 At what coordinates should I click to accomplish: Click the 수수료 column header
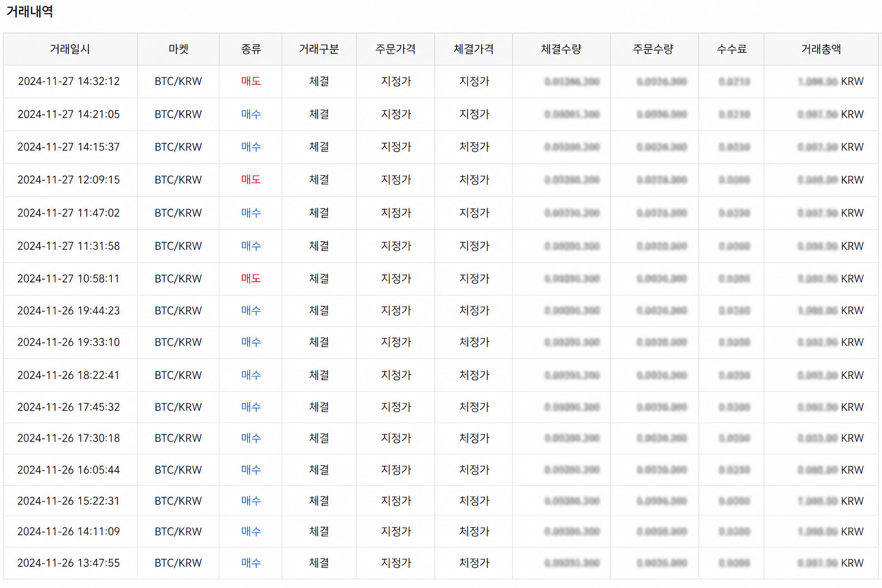(x=732, y=49)
